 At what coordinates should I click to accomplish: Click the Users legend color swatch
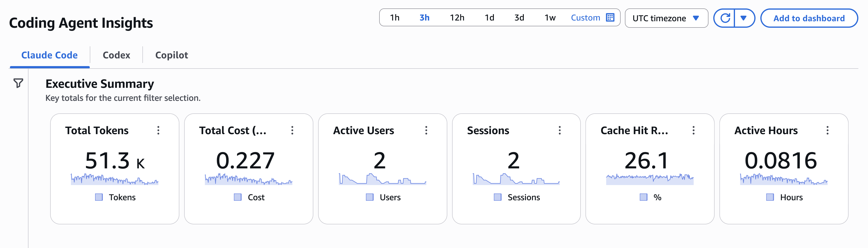tap(370, 197)
